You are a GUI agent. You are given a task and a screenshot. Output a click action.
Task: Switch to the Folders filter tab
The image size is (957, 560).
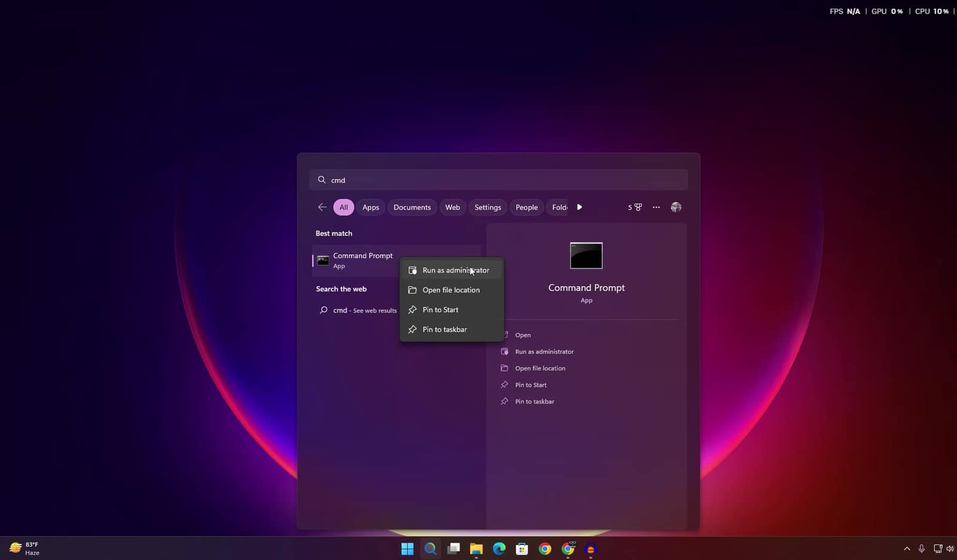559,207
